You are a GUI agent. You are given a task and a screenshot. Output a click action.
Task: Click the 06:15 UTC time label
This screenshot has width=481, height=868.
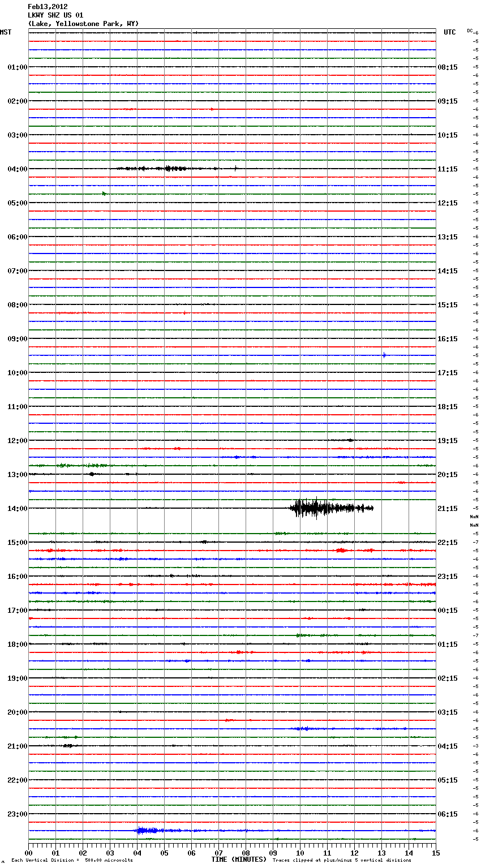click(448, 814)
